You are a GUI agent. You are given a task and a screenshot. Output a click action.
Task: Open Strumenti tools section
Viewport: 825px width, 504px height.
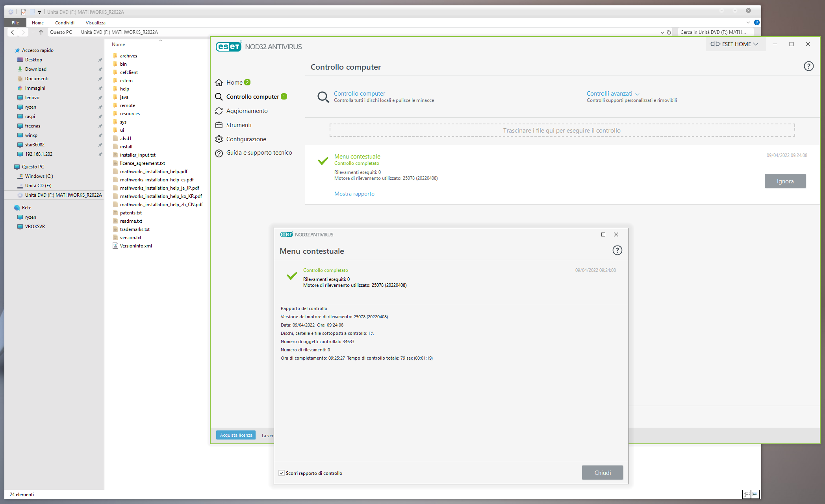(239, 125)
